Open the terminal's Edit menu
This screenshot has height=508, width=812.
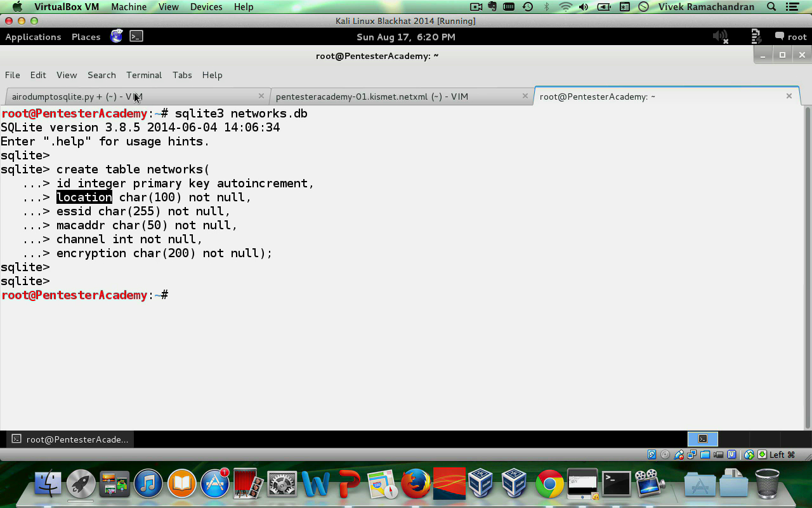pos(38,75)
